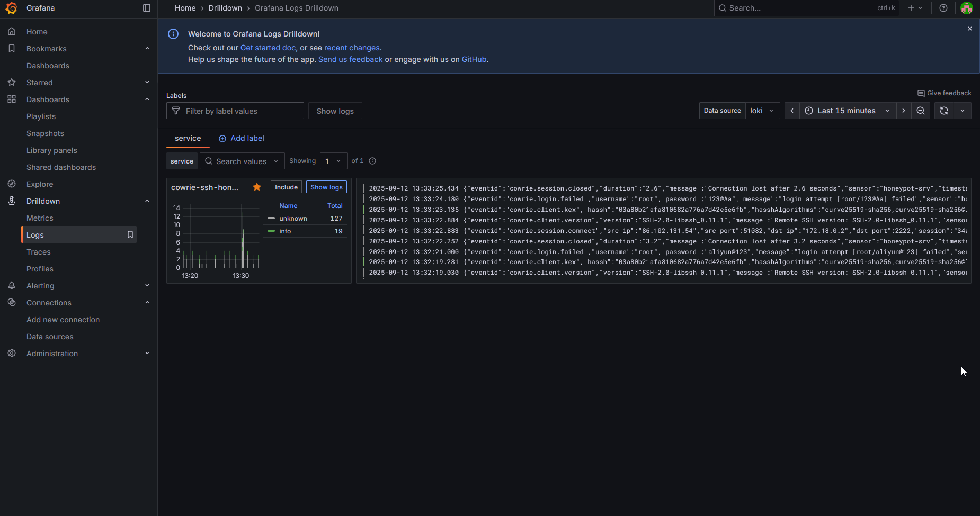
Task: Refresh the logs with the refresh icon
Action: click(x=944, y=111)
